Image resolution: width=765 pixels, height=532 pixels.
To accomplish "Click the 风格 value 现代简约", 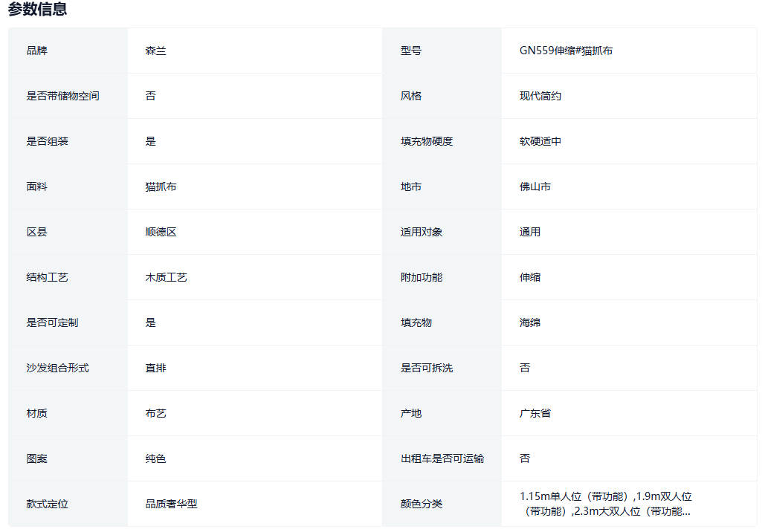I will (540, 96).
